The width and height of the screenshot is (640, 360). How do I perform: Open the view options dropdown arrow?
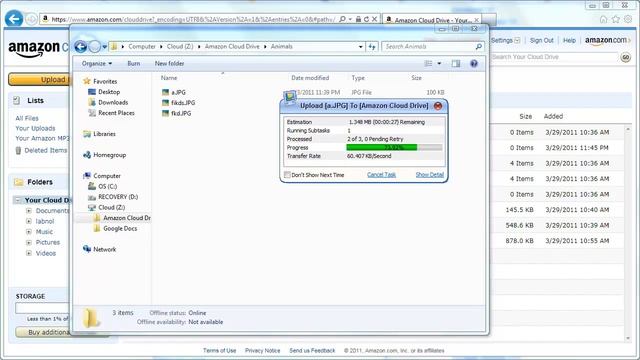(x=439, y=64)
